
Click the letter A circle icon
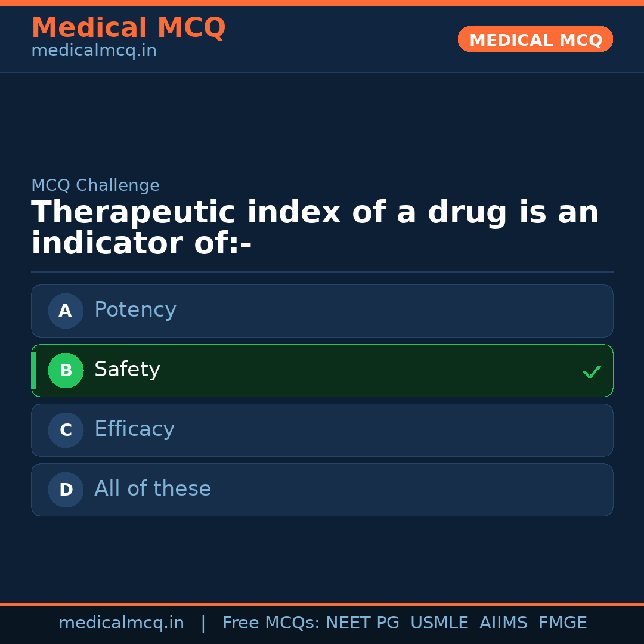[x=66, y=311]
